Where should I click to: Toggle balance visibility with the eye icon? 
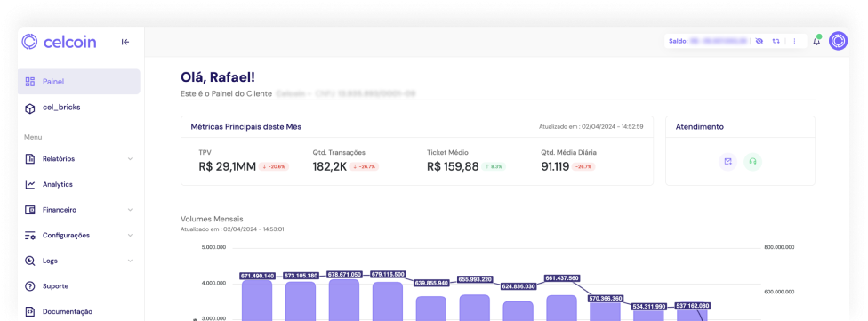759,41
